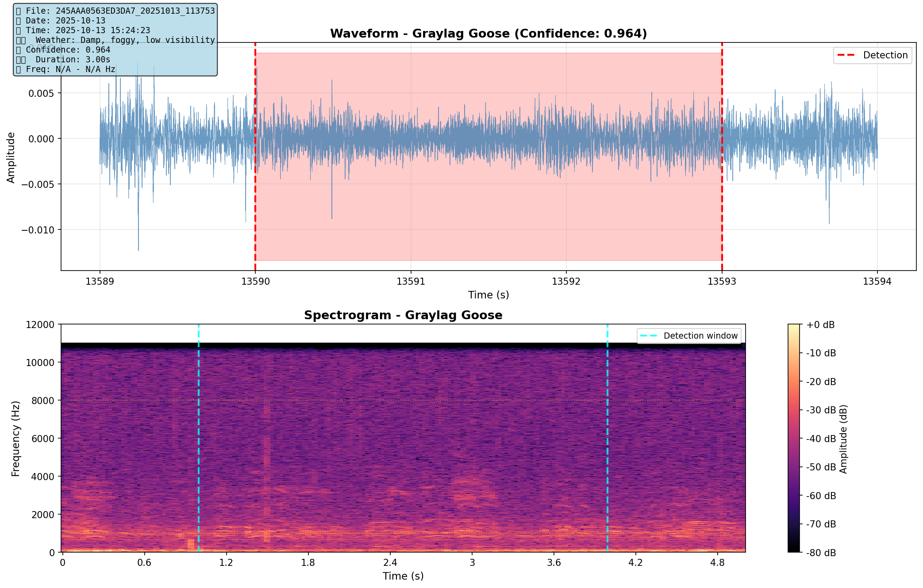Screen dimensions: 923x588
Task: Click the +0 dB colorbar label
Action: pyautogui.click(x=820, y=325)
